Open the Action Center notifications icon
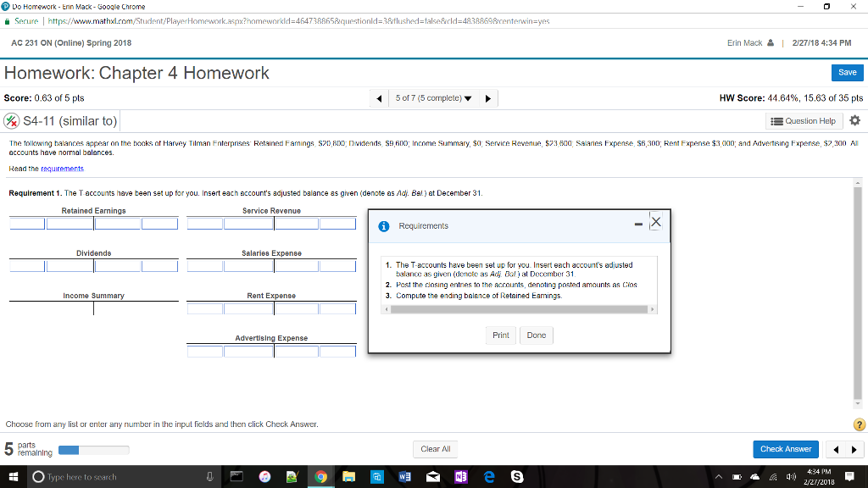Viewport: 868px width, 488px height. [849, 476]
